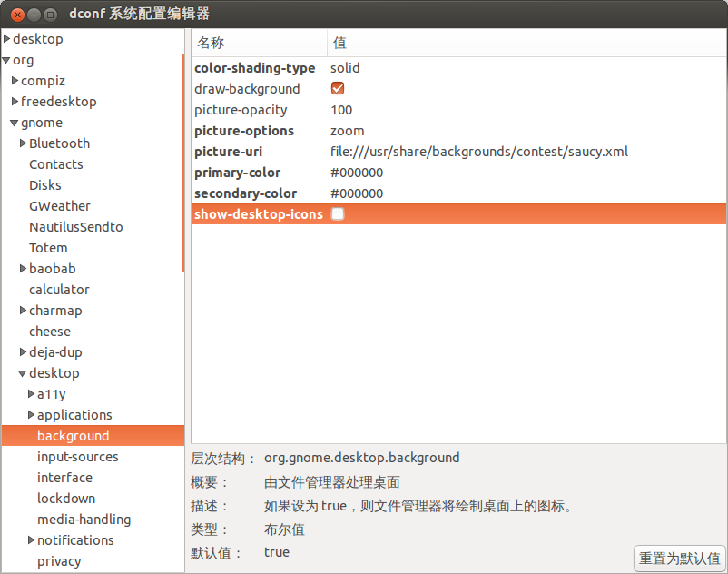Click the Reset to Default button

[x=679, y=559]
